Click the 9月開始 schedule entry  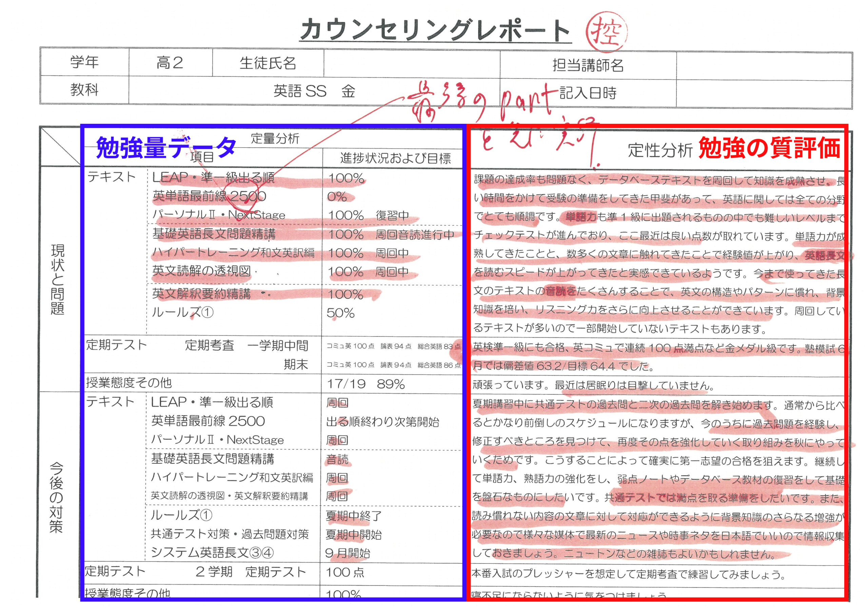click(348, 553)
